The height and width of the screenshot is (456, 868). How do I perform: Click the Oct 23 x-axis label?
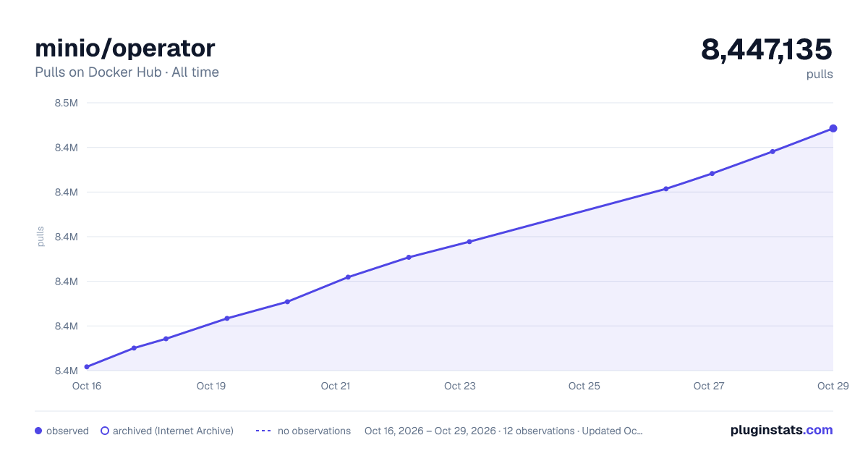click(460, 386)
